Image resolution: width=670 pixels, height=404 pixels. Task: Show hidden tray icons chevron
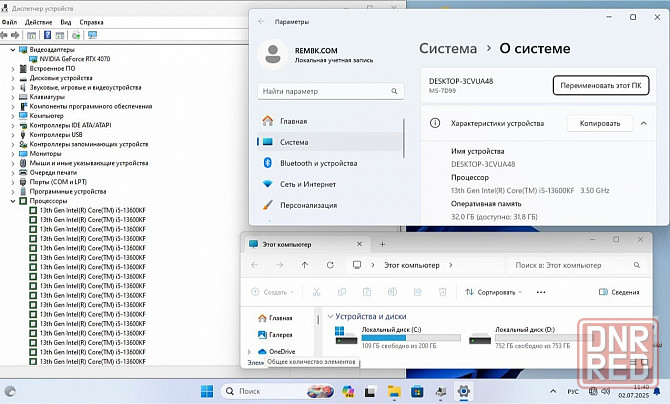pyautogui.click(x=553, y=391)
